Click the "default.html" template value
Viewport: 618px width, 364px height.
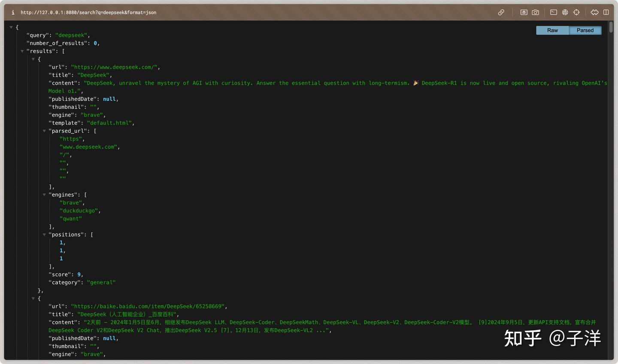click(x=109, y=123)
